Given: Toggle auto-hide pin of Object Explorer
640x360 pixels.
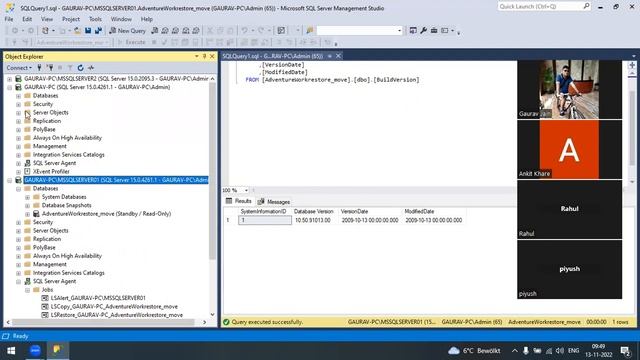Looking at the screenshot, I should pos(204,56).
